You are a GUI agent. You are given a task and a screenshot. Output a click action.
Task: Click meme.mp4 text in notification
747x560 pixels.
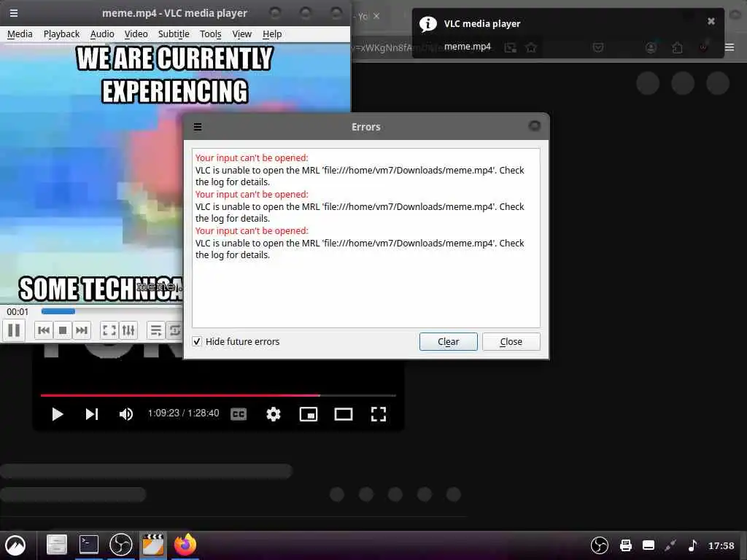(468, 47)
